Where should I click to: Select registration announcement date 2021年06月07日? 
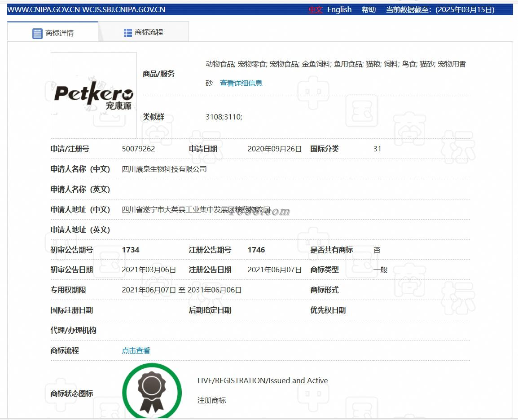[x=275, y=270]
